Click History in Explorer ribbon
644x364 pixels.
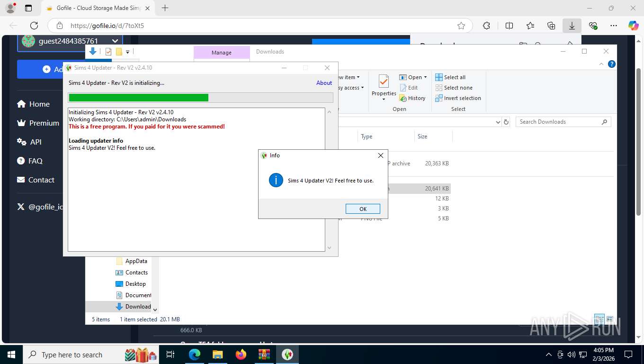(x=412, y=98)
